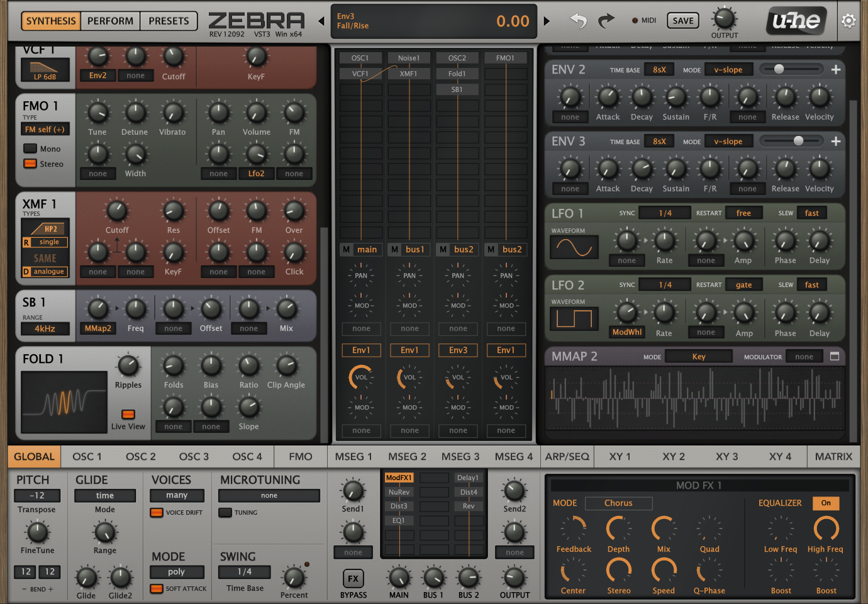Open LFO 1 sine waveform display
This screenshot has height=604, width=868.
click(574, 247)
